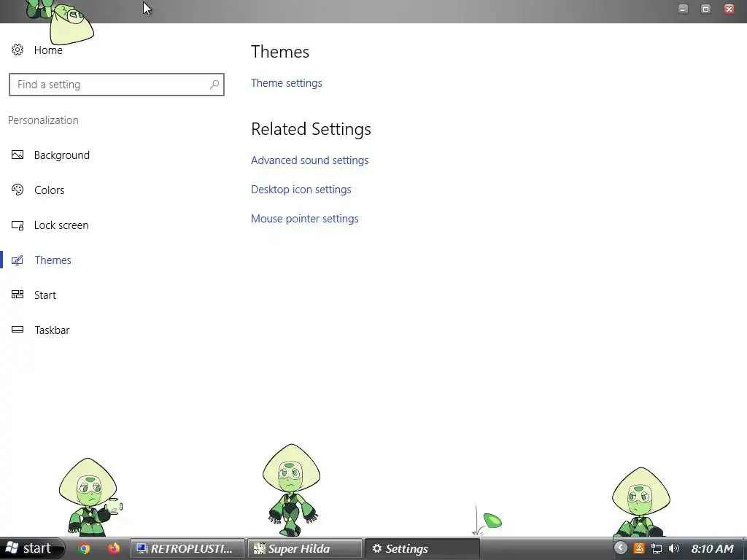Open Mouse pointer settings
Screen dimensions: 747x560
pyautogui.click(x=305, y=219)
